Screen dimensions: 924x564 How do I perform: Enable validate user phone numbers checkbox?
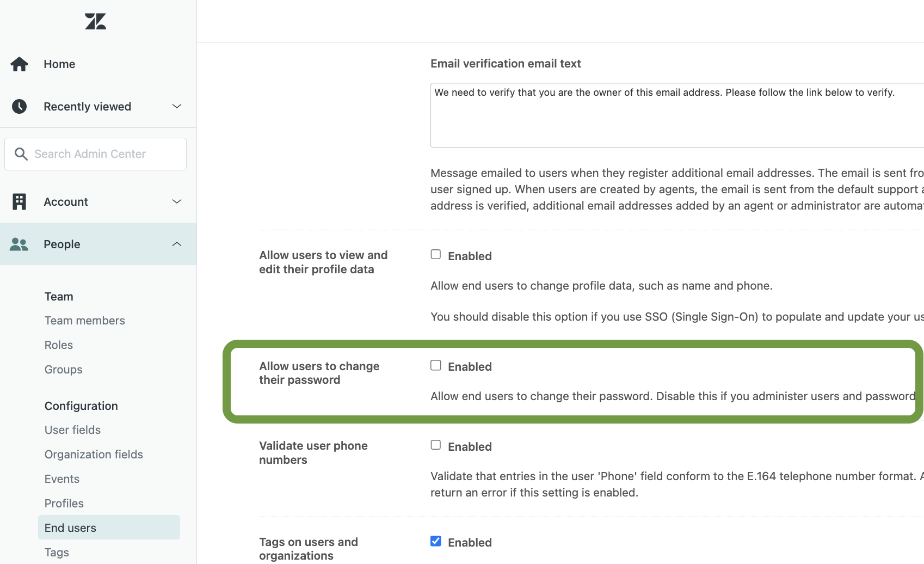[x=436, y=445]
